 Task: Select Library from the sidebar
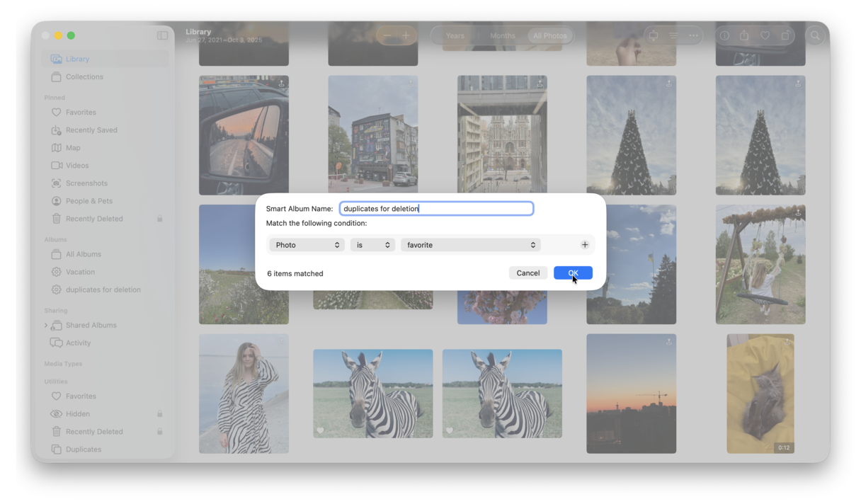pyautogui.click(x=77, y=59)
